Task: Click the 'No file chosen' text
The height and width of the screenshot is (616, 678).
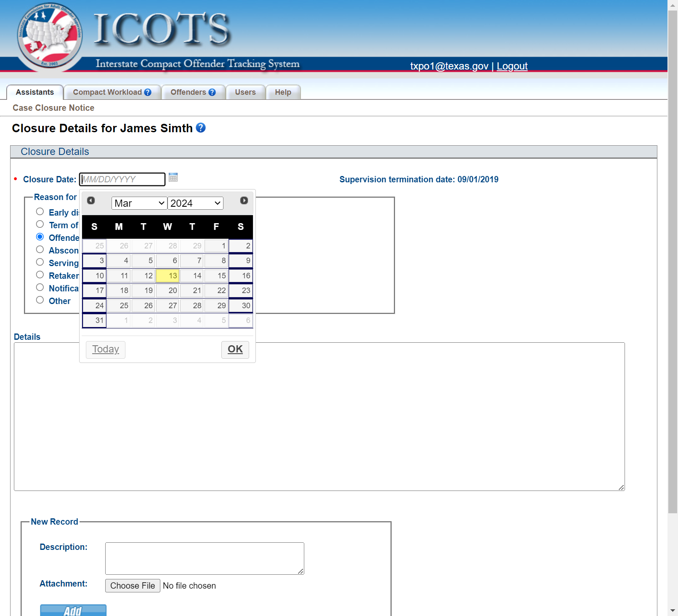Action: tap(189, 586)
